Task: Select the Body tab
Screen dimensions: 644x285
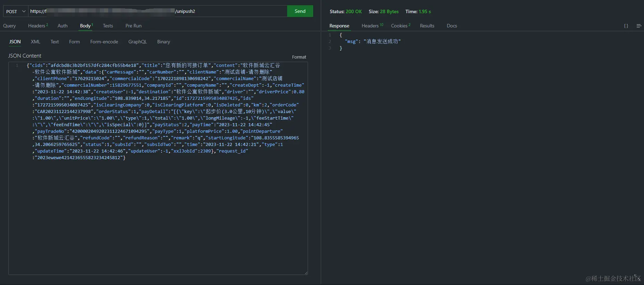Action: tap(86, 26)
